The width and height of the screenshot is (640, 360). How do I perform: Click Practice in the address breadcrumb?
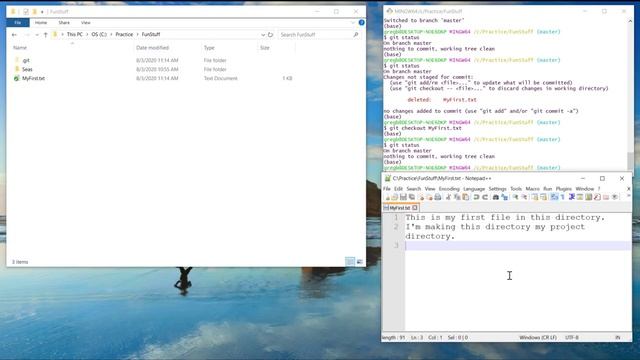pyautogui.click(x=124, y=35)
